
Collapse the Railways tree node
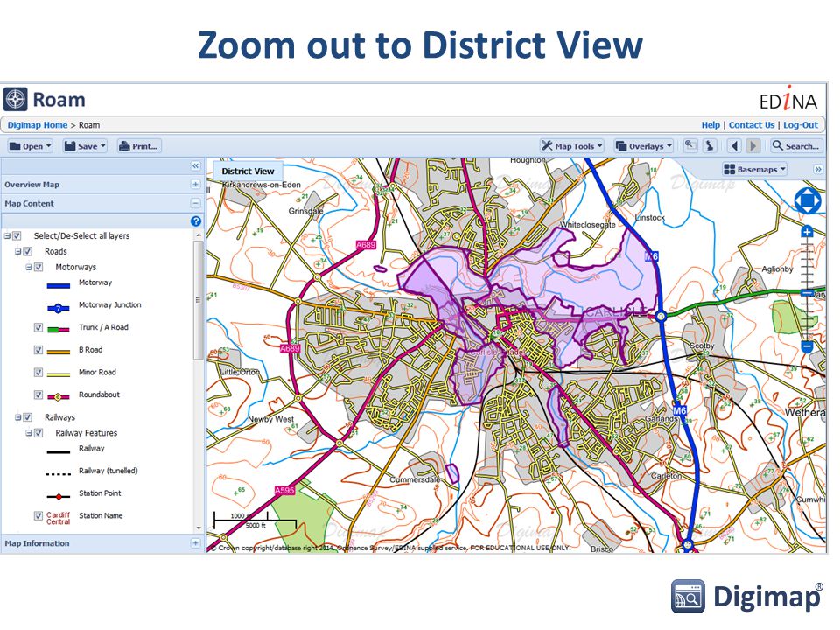(x=17, y=417)
